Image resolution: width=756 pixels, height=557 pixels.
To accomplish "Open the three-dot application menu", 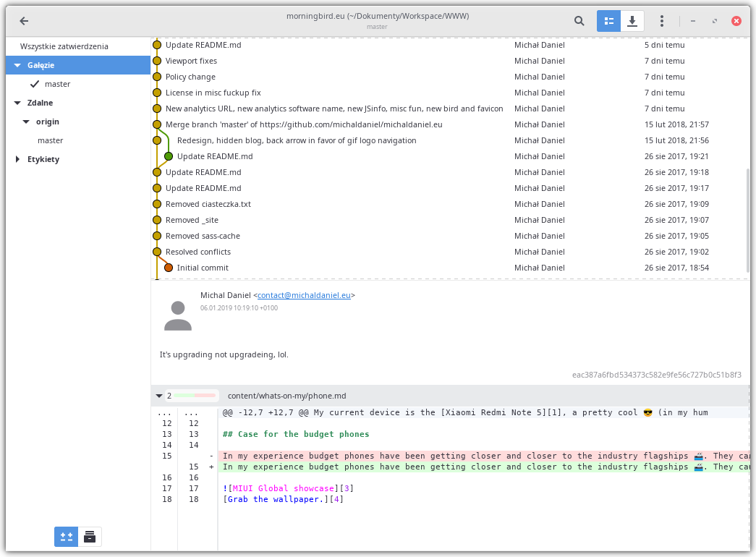I will [x=662, y=21].
